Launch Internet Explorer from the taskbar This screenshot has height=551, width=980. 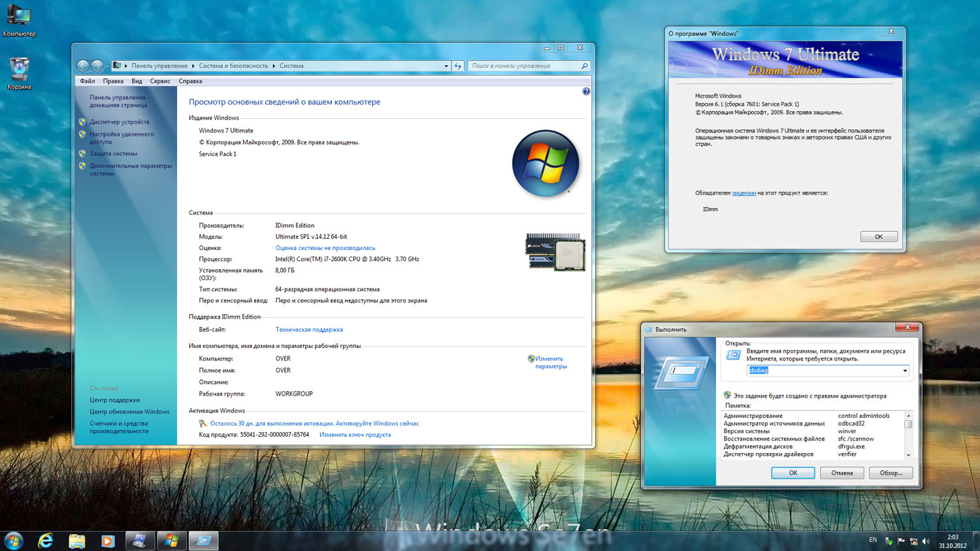[46, 541]
